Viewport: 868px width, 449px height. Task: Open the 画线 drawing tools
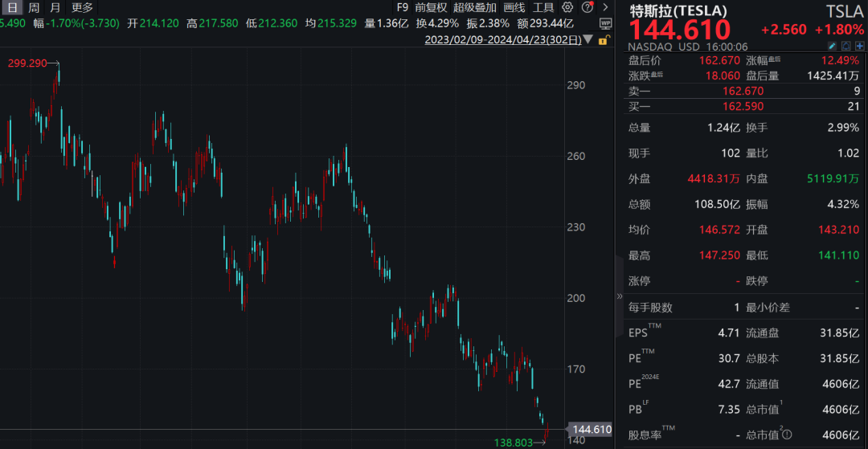pyautogui.click(x=514, y=7)
